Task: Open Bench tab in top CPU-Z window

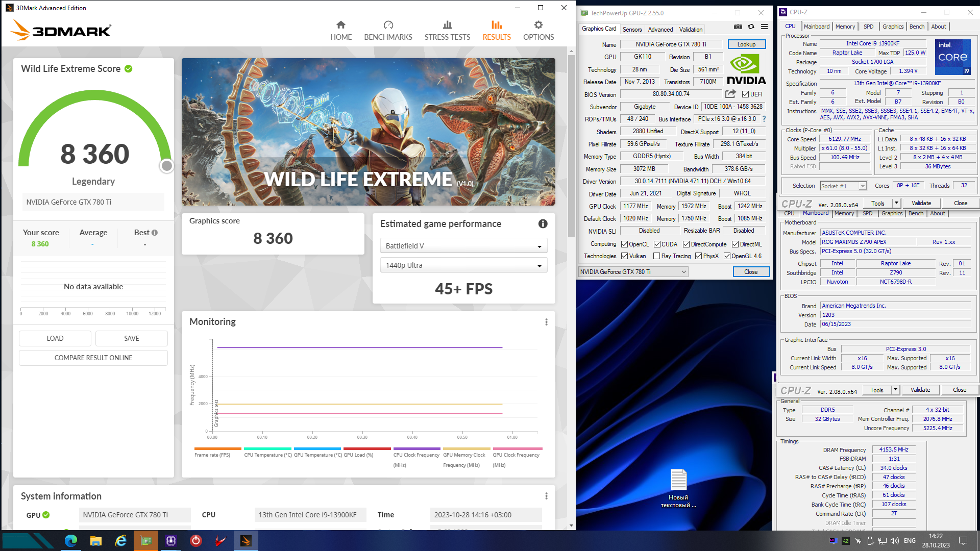Action: (x=917, y=27)
